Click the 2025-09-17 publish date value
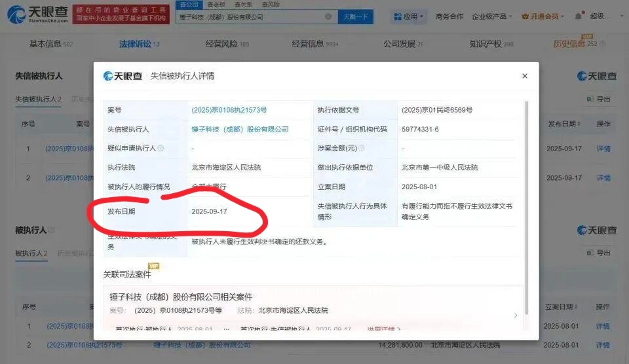This screenshot has height=364, width=629. click(x=209, y=211)
